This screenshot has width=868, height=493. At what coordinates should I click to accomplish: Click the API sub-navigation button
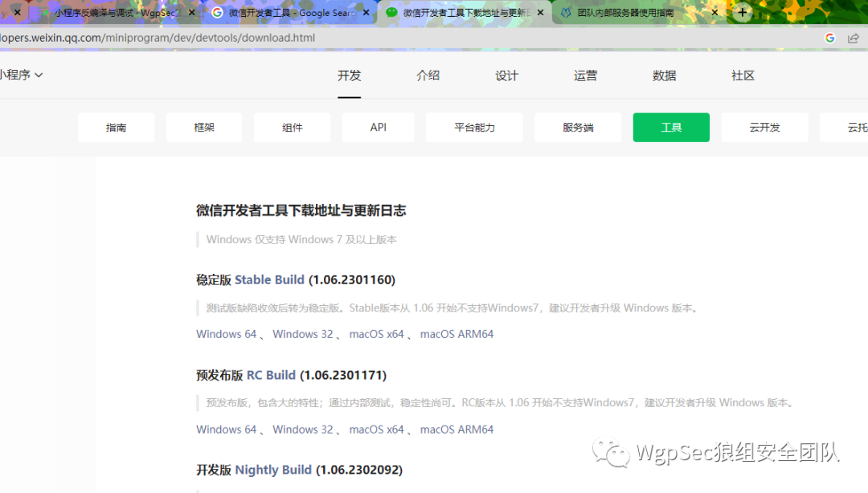coord(378,127)
